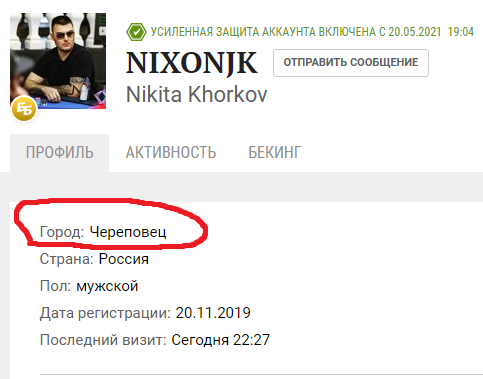Click the country value Россия
Image resolution: width=483 pixels, height=379 pixels.
tap(124, 259)
